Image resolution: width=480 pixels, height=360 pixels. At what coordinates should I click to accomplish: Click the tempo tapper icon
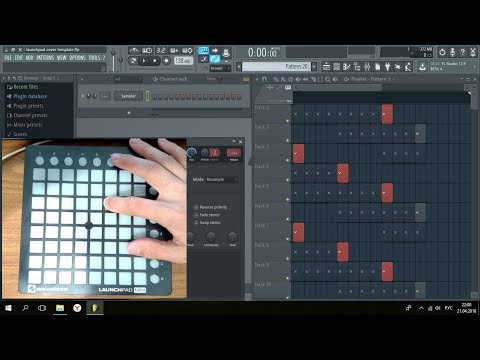click(x=398, y=67)
